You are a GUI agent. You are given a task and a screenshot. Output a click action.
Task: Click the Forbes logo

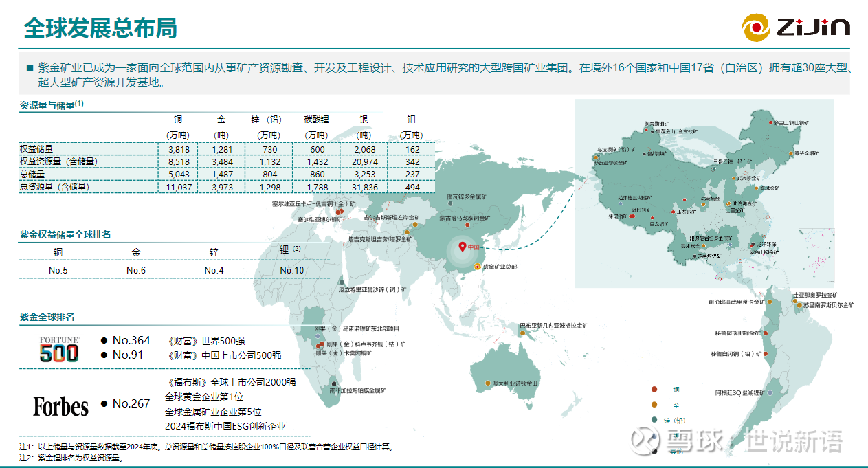coord(60,406)
